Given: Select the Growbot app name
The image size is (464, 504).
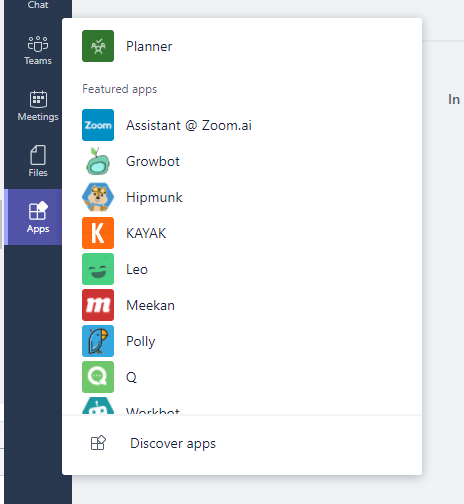Looking at the screenshot, I should point(153,161).
